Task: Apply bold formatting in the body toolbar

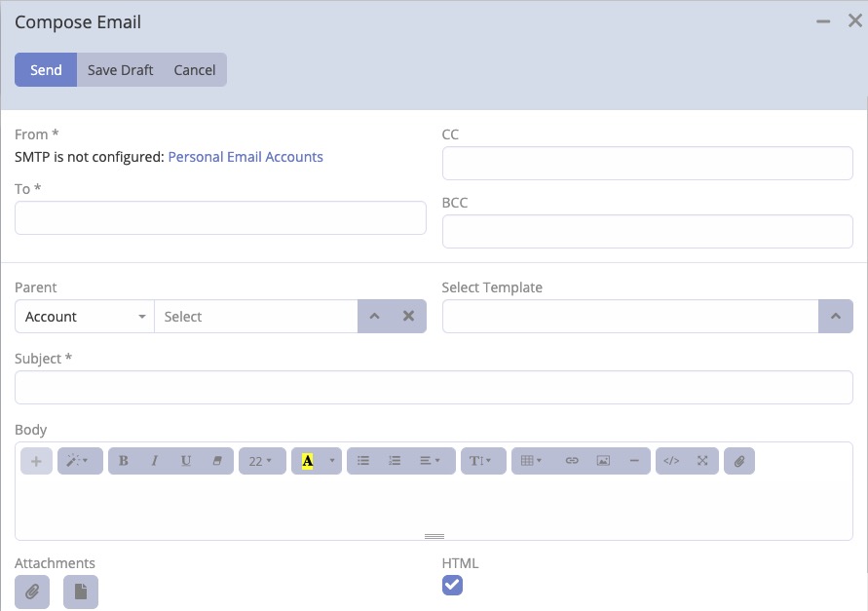Action: click(x=124, y=460)
